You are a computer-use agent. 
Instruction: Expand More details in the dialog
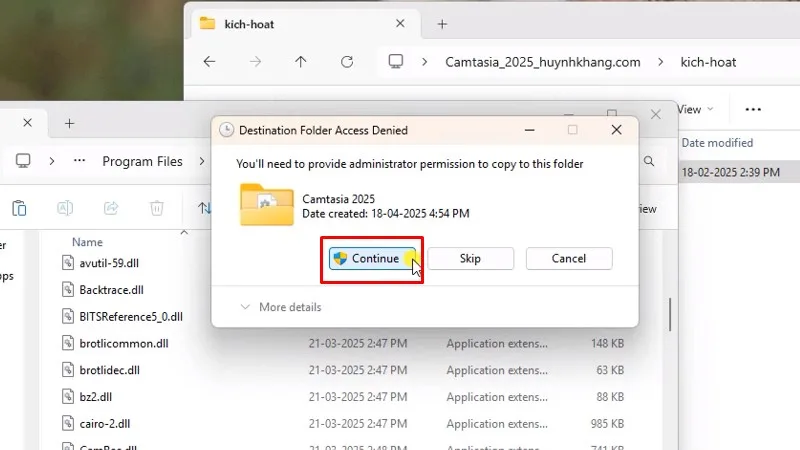coord(281,307)
